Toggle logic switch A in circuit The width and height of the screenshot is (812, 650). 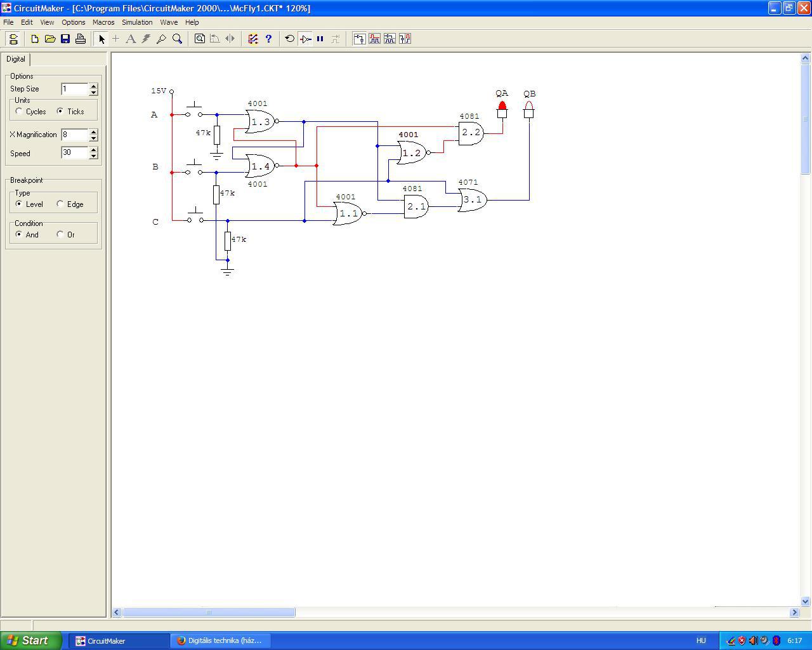pos(194,112)
